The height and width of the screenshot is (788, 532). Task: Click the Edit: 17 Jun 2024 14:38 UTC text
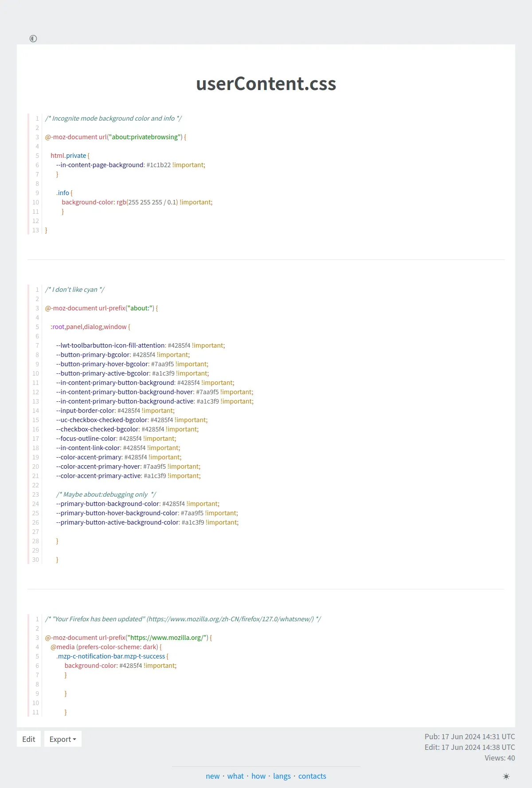coord(470,747)
